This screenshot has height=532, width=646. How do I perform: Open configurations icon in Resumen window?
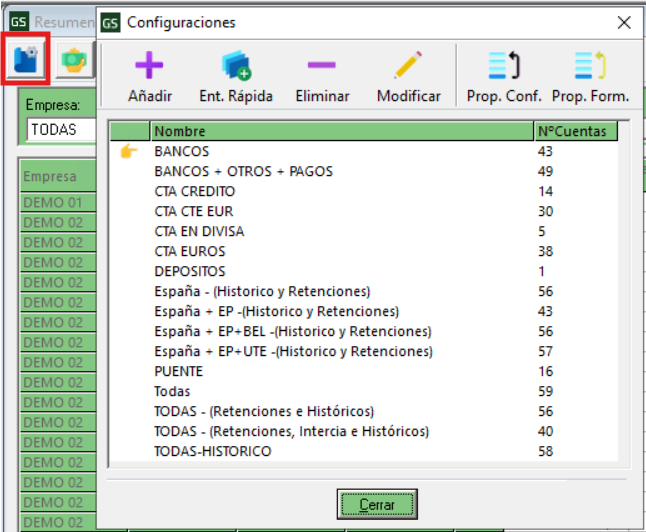(26, 60)
